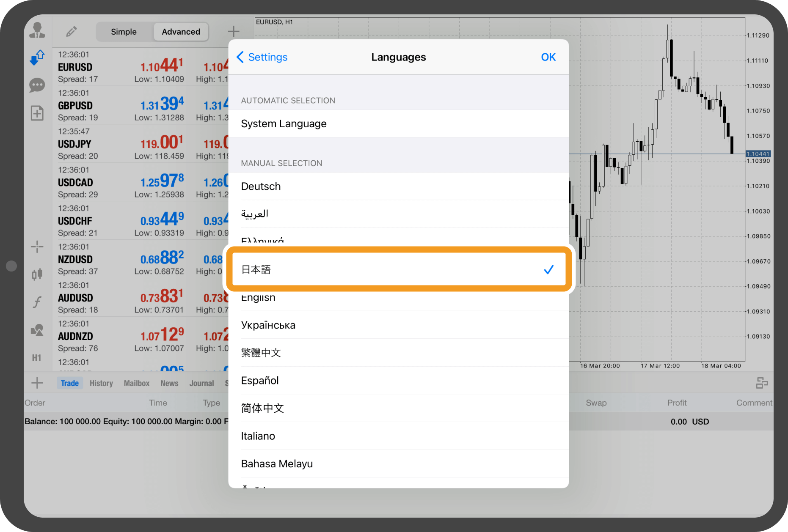Open the accounts profile icon
Screen dimensions: 788x532
pyautogui.click(x=37, y=30)
